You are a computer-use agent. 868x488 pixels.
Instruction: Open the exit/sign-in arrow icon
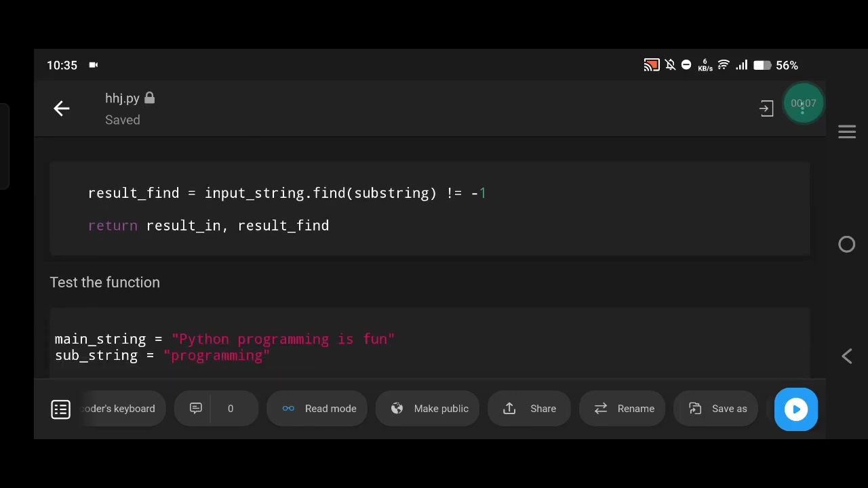pyautogui.click(x=766, y=108)
